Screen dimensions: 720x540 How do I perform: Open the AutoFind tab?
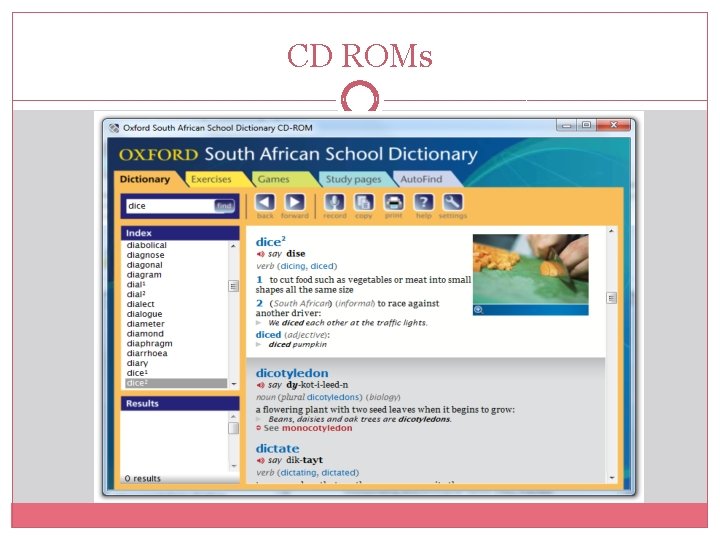click(421, 179)
